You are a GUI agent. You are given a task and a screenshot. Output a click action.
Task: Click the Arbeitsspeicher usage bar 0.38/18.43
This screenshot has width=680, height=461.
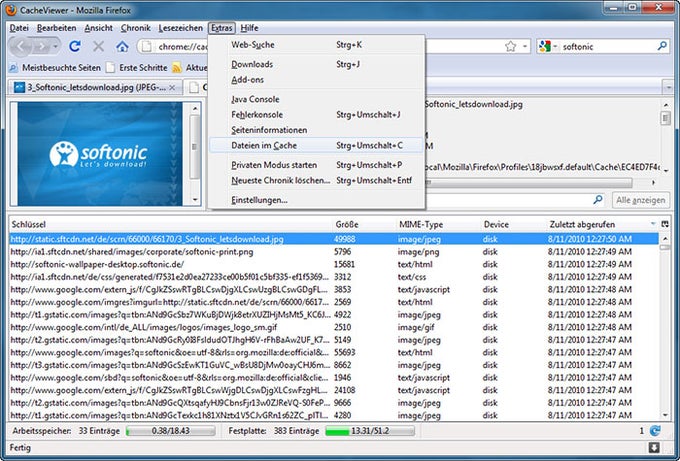pyautogui.click(x=170, y=431)
